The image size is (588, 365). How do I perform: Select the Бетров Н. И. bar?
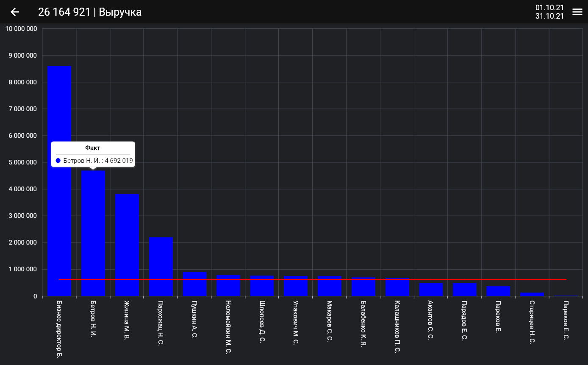[93, 233]
